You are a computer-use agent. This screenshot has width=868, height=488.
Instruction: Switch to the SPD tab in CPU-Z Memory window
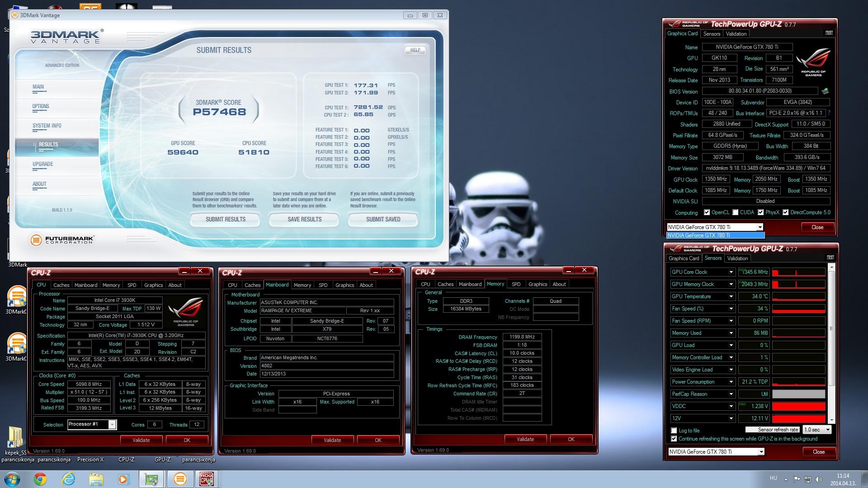[516, 284]
